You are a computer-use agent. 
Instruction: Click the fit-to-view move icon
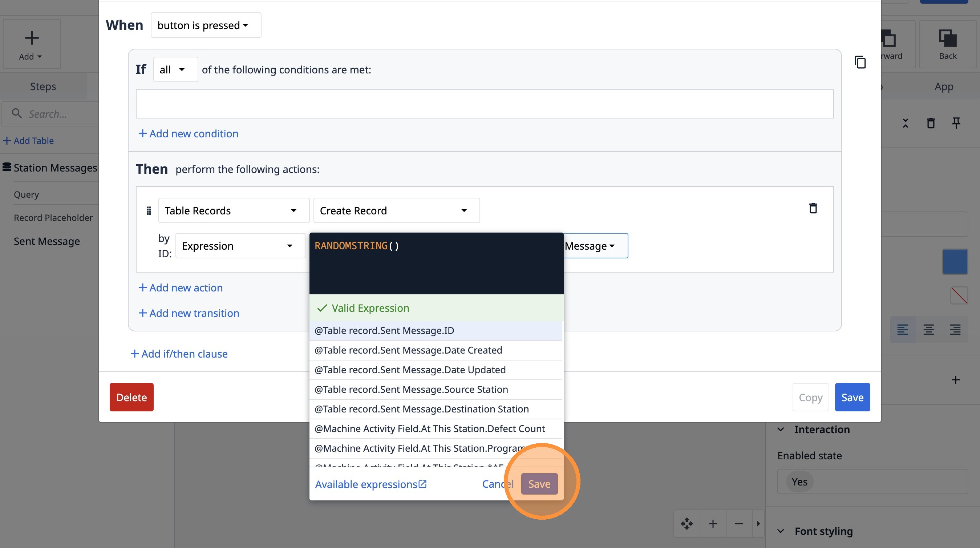[x=687, y=524]
